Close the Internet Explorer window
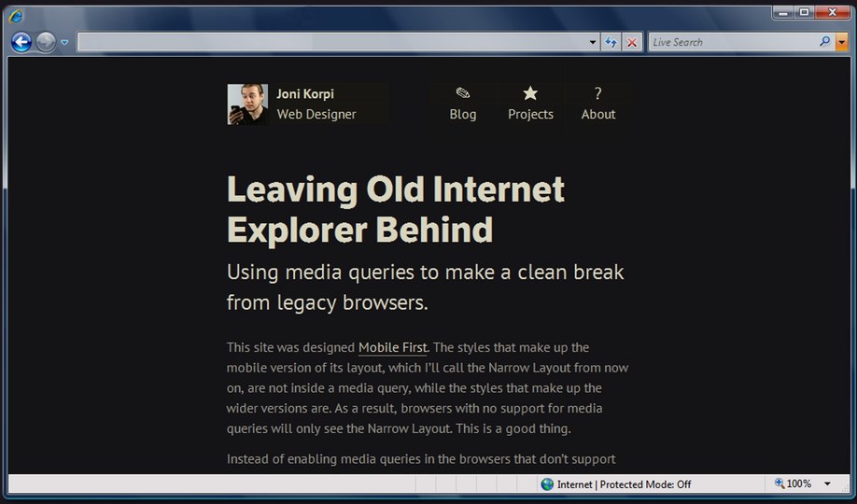The height and width of the screenshot is (504, 857). (x=833, y=12)
